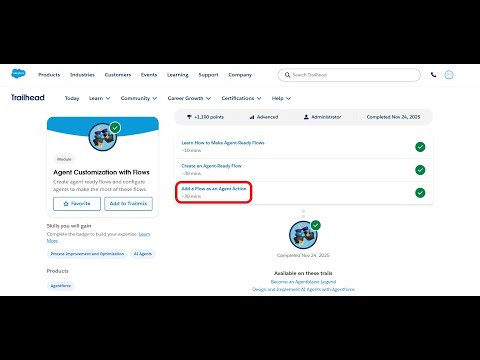
Task: Expand the Certifications dropdown
Action: (241, 98)
